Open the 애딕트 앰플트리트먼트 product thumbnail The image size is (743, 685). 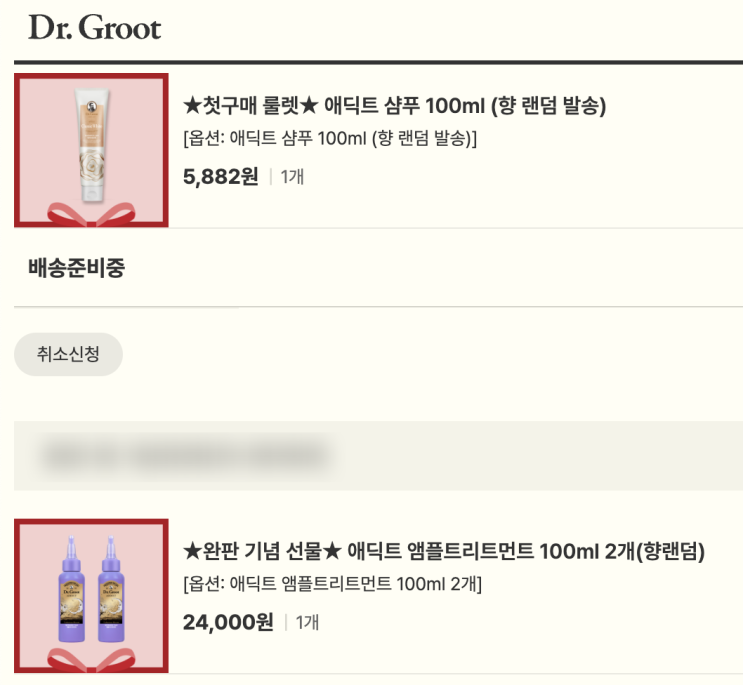(x=91, y=596)
